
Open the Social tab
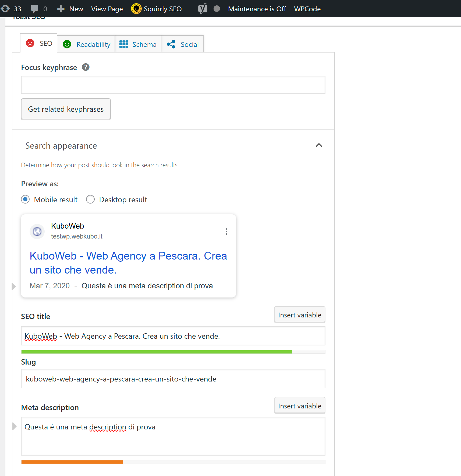click(182, 44)
